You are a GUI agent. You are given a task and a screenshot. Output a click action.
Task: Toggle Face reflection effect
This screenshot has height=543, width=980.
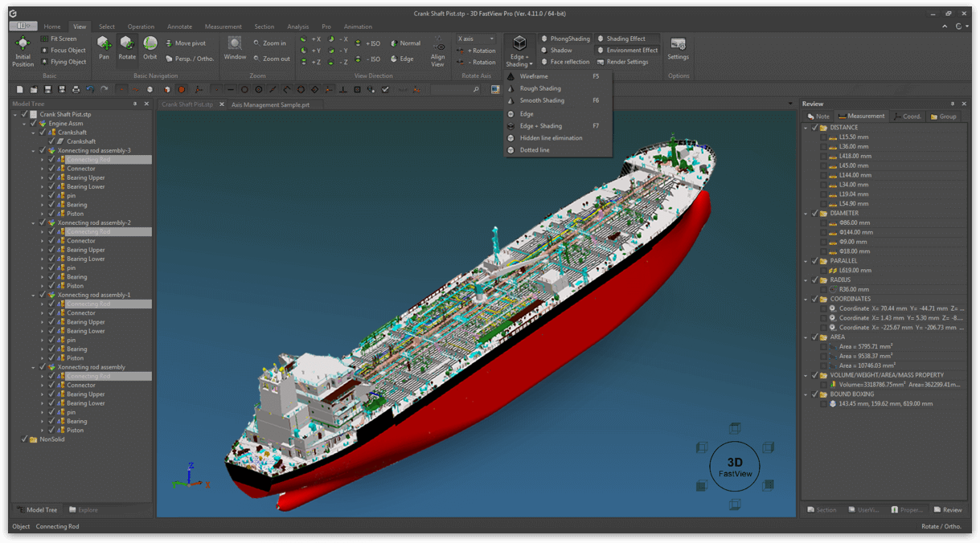[x=565, y=62]
